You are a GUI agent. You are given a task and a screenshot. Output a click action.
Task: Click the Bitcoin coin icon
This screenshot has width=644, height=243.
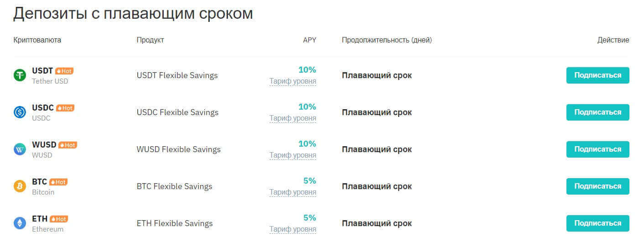(x=20, y=186)
